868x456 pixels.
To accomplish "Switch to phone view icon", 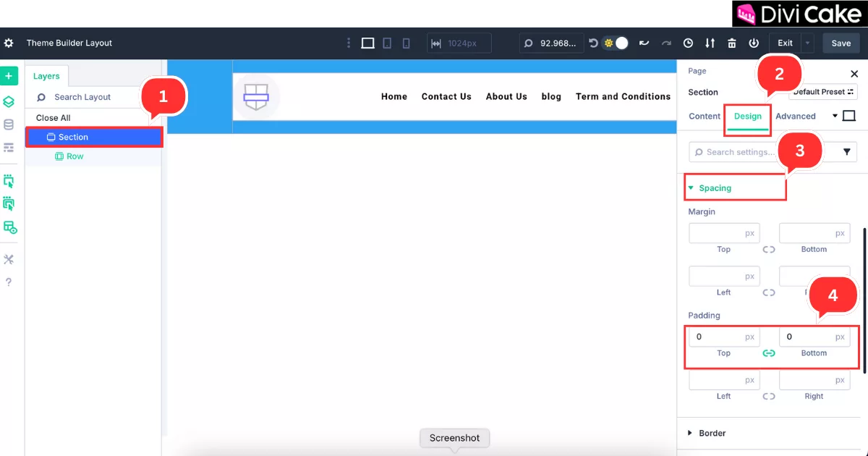I will coord(406,43).
